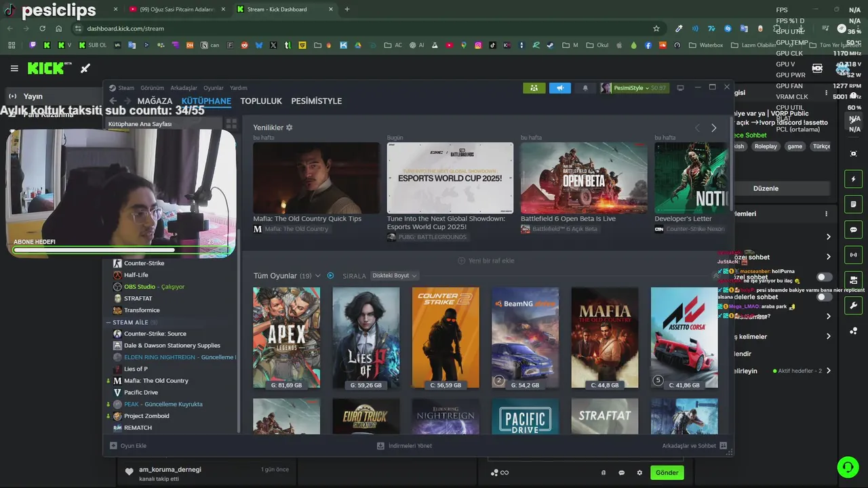Viewport: 868px width, 488px height.
Task: Switch to MAĞAZA tab
Action: coord(155,101)
